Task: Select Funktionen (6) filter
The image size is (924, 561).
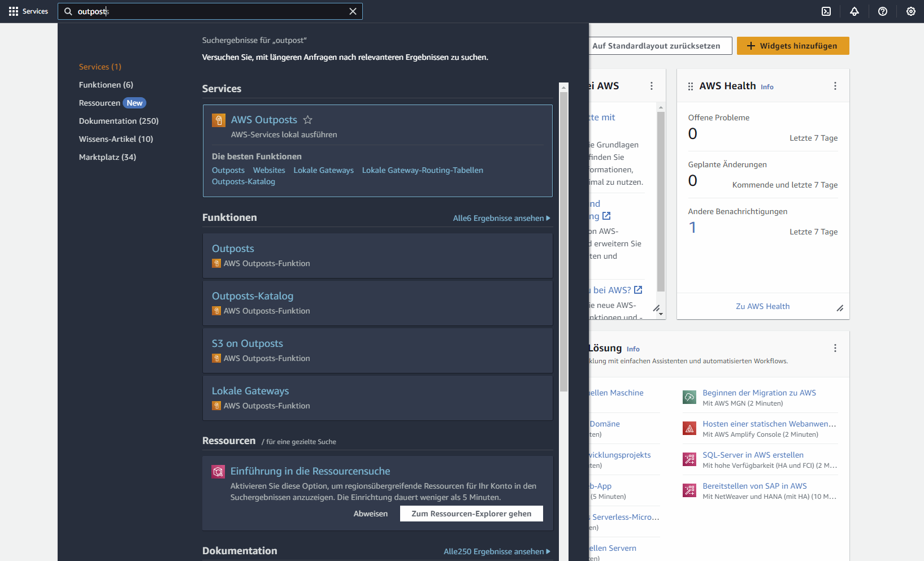Action: coord(106,85)
